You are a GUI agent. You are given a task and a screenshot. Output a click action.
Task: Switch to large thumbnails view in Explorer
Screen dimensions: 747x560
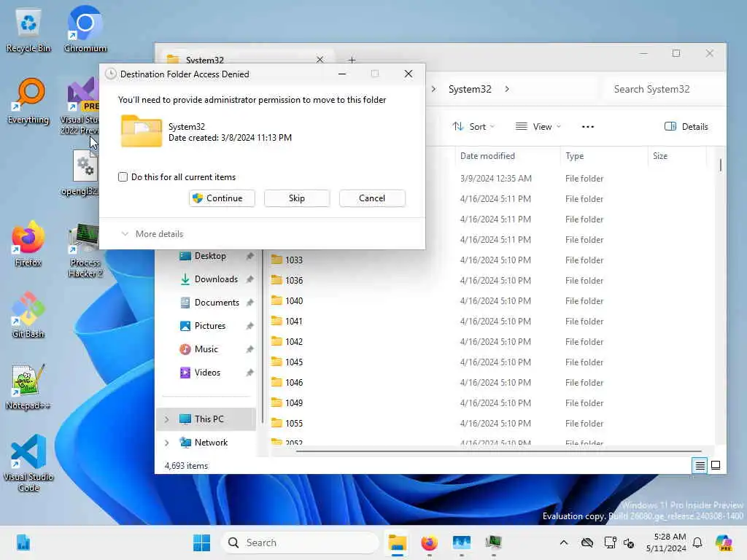pos(716,465)
